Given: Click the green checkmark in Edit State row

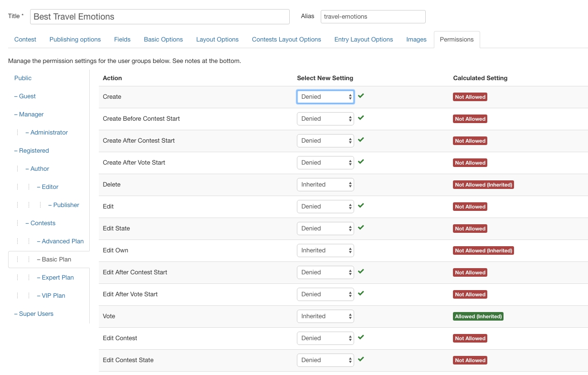Looking at the screenshot, I should coord(361,228).
